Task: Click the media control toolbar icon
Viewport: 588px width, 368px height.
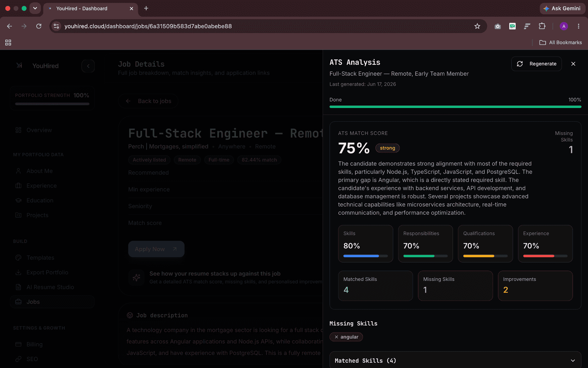Action: pos(527,26)
